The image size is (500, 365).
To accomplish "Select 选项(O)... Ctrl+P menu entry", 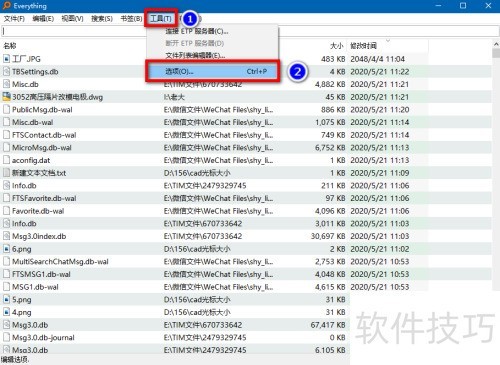I will pos(212,71).
